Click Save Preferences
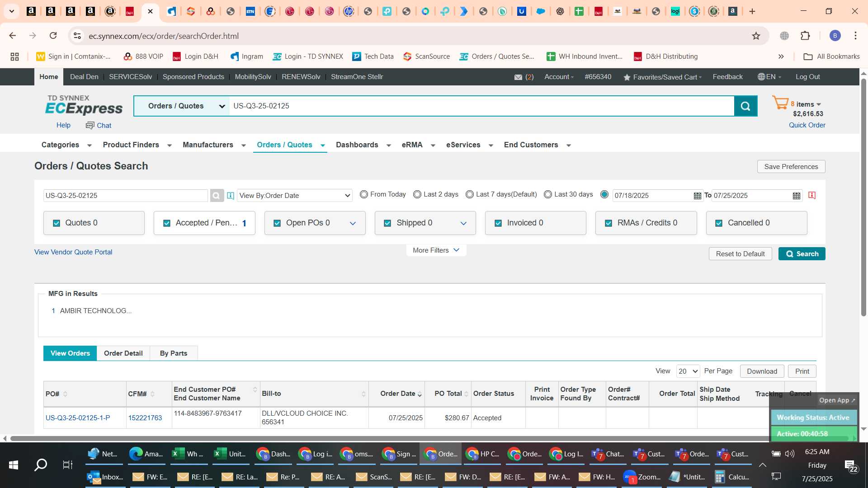 [x=791, y=167]
